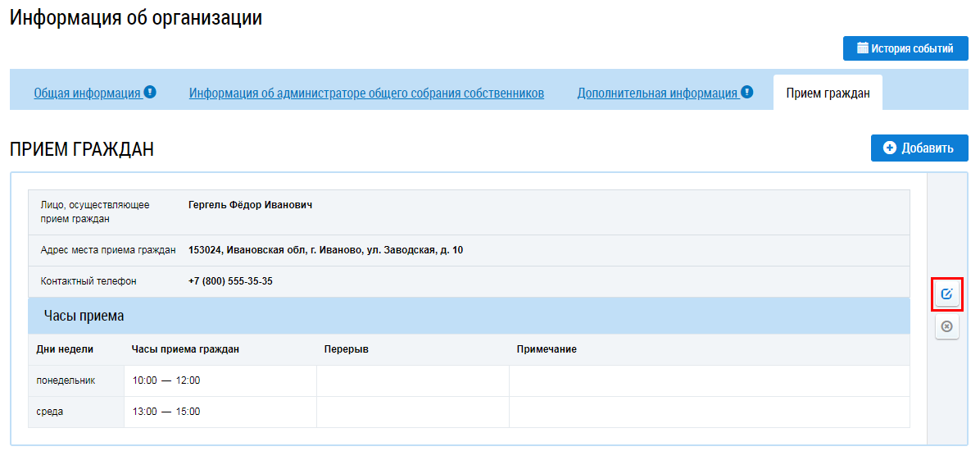The image size is (980, 451).
Task: Select the name Гергель Фёдор Иванович
Action: (250, 205)
